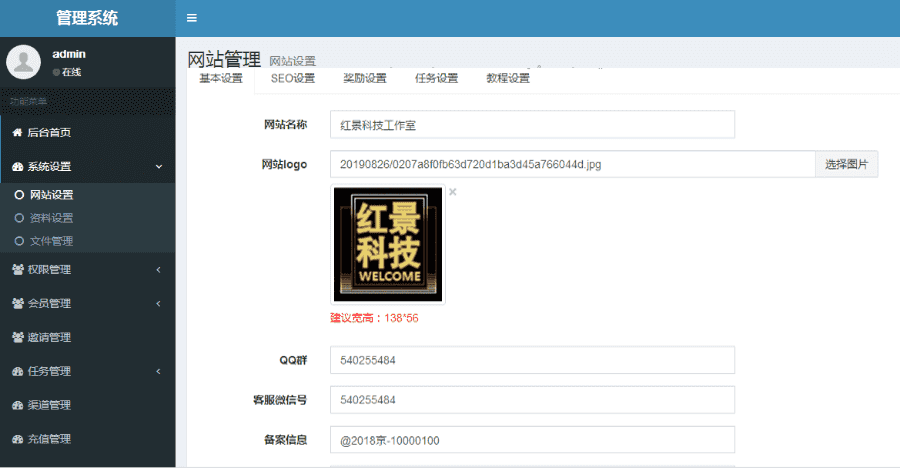Switch to the SEO设置 tab

[x=292, y=79]
